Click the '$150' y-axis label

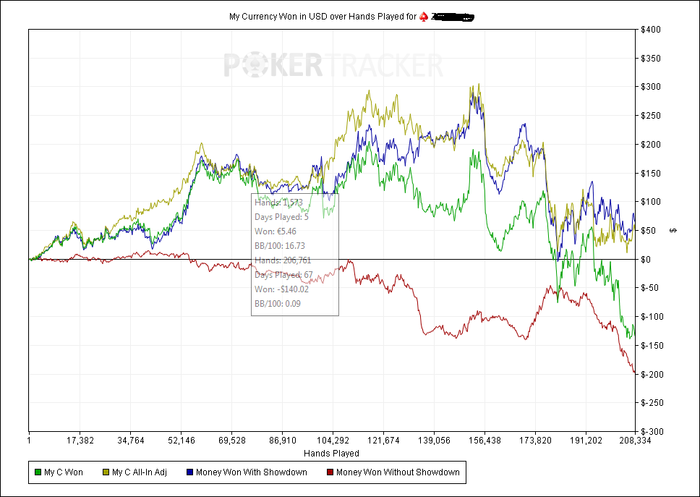pyautogui.click(x=650, y=173)
